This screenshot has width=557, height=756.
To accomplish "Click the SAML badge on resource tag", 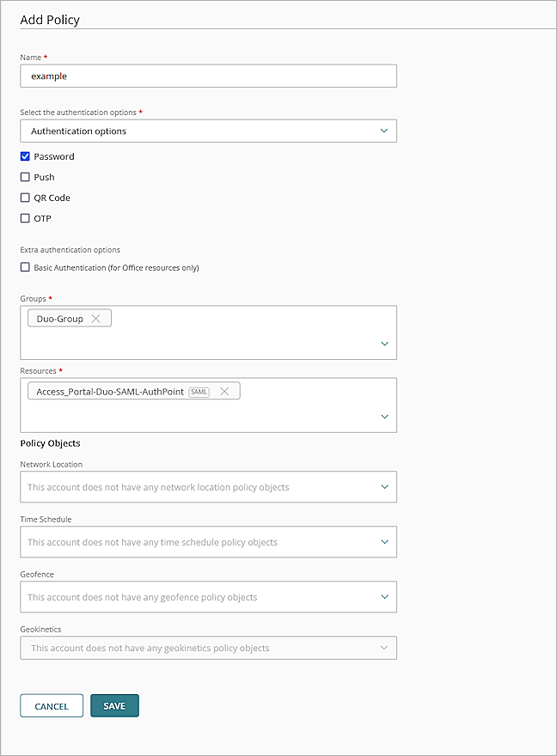I will [x=199, y=392].
